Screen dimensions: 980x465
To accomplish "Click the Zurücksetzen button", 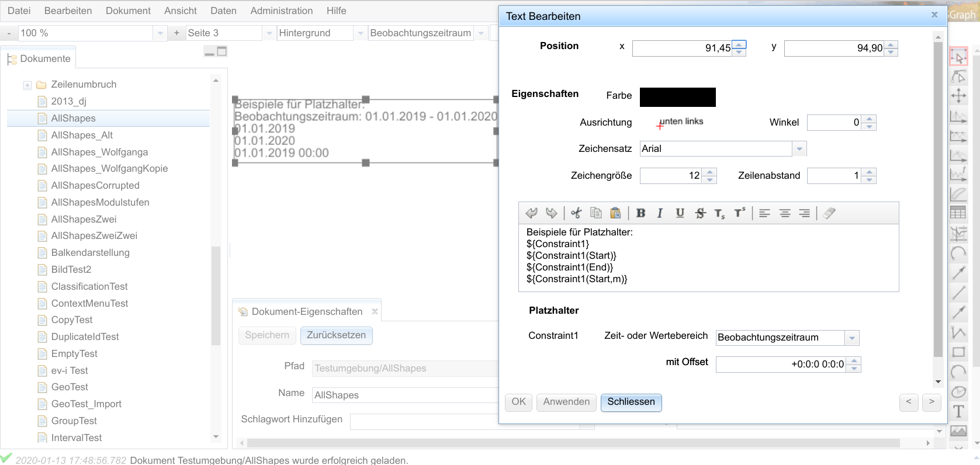I will (x=337, y=335).
